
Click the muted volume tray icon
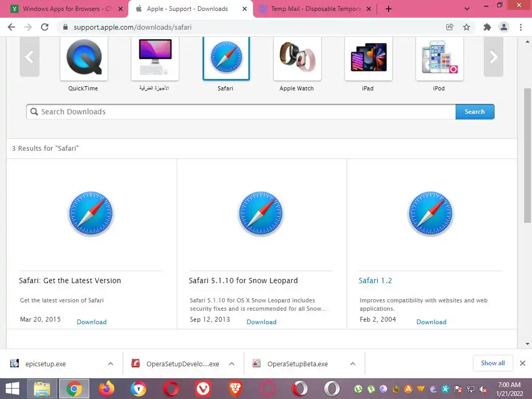(x=483, y=390)
